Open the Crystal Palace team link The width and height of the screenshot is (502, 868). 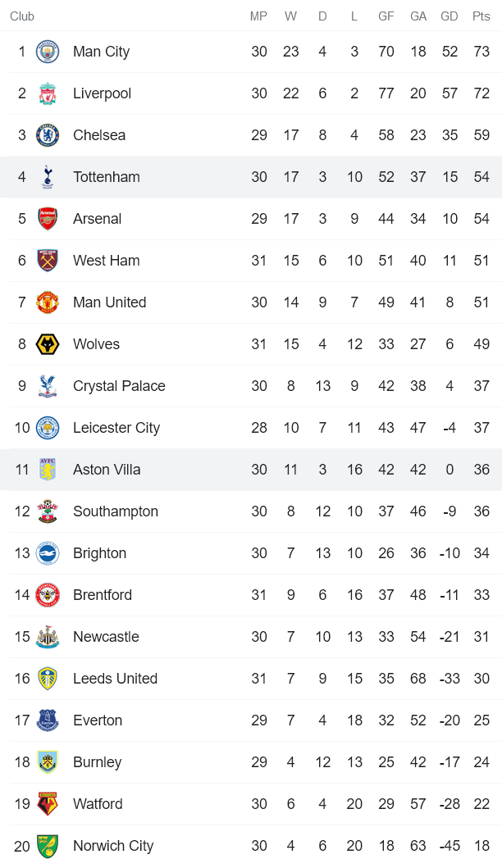(x=119, y=386)
